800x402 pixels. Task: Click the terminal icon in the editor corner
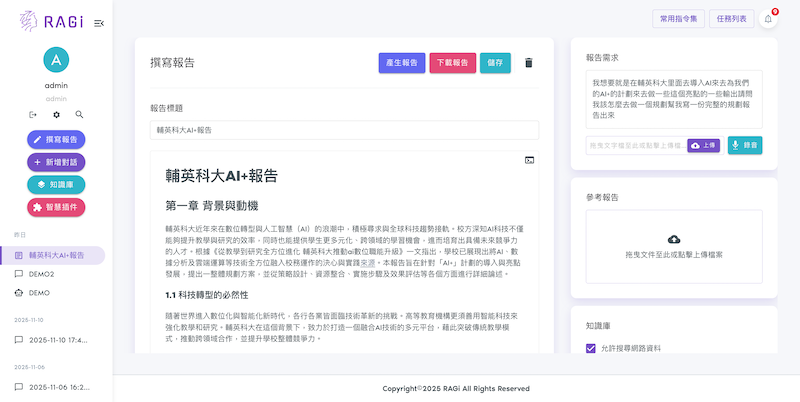pyautogui.click(x=529, y=160)
